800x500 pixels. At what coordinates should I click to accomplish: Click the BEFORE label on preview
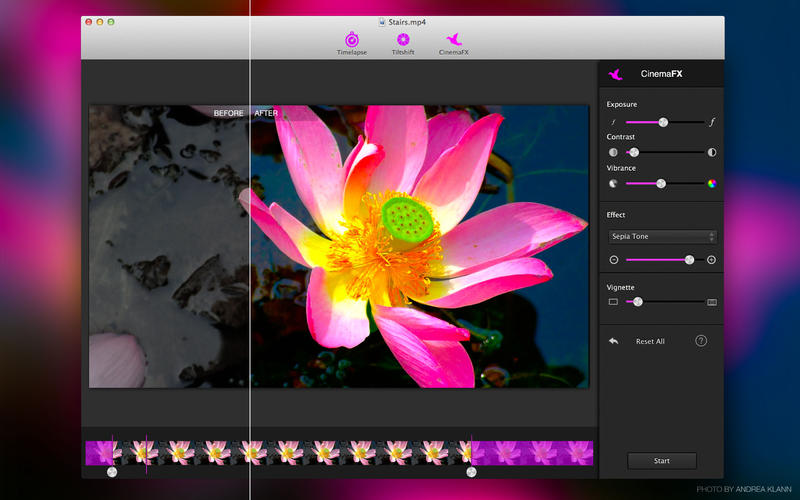(229, 113)
